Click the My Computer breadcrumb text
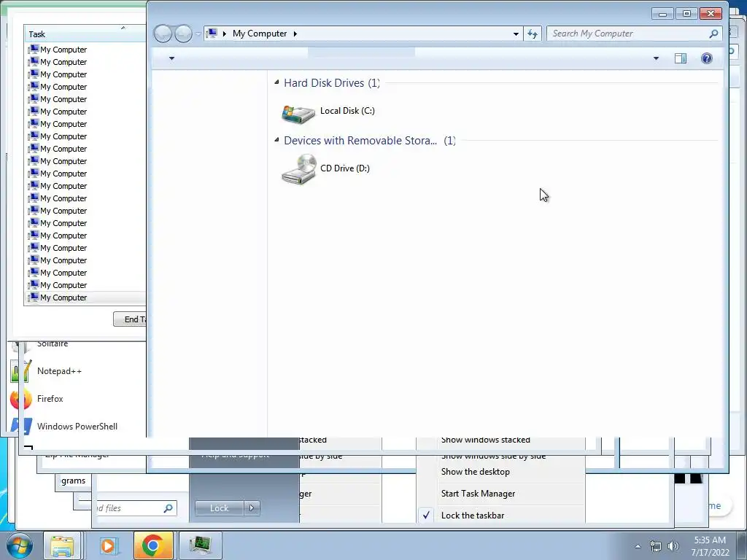The height and width of the screenshot is (560, 747). [x=260, y=34]
